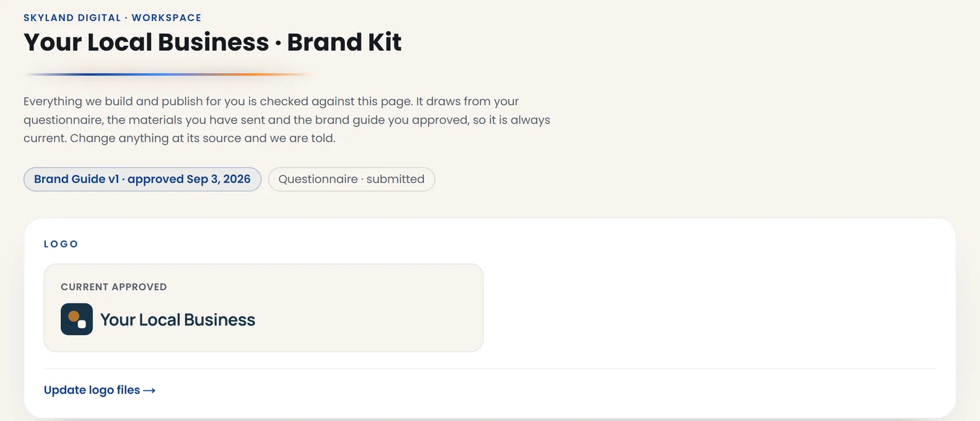This screenshot has height=421, width=980.
Task: Click the CURRENT APPROVED label
Action: click(x=114, y=287)
